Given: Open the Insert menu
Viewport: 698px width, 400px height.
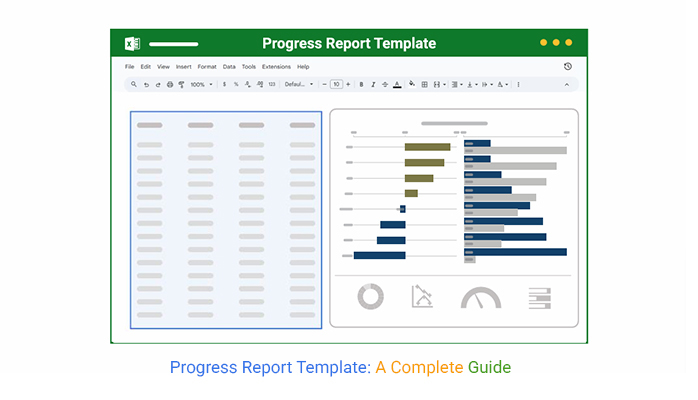Looking at the screenshot, I should pos(184,66).
